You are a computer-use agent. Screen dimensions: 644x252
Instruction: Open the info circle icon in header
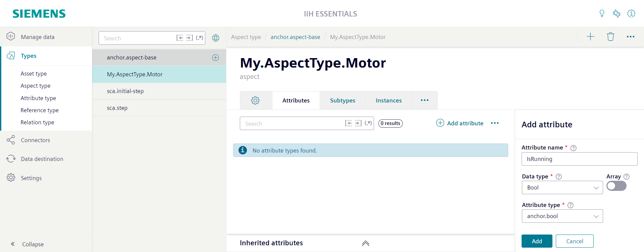[x=631, y=13]
